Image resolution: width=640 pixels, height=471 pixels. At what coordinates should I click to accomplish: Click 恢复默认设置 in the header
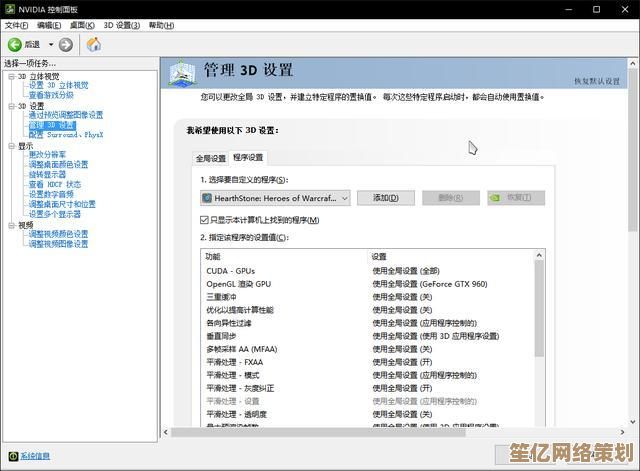coord(597,81)
